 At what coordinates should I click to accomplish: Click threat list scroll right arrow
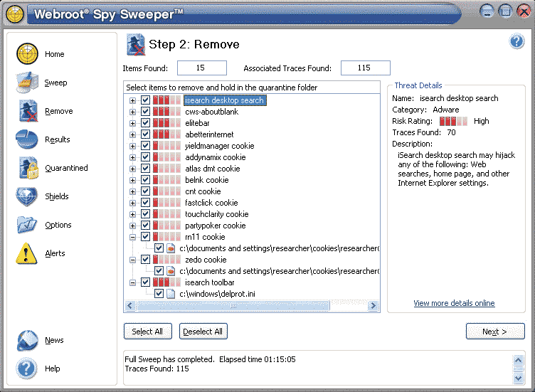pos(374,306)
